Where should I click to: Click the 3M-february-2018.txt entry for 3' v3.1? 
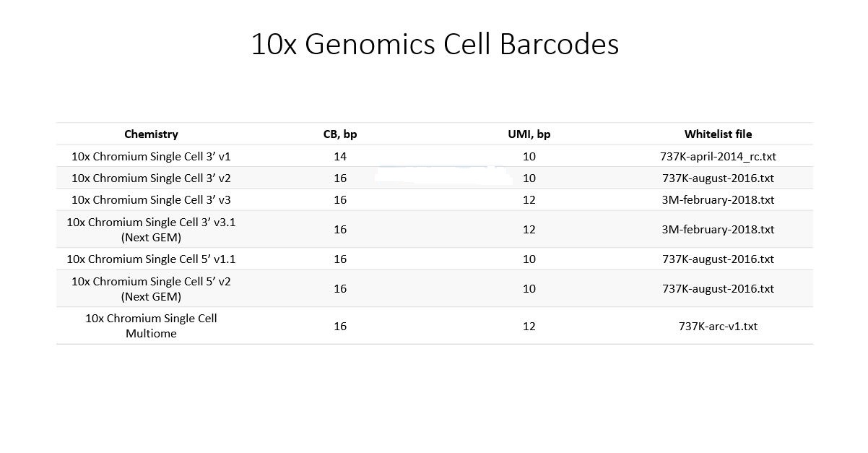point(718,229)
